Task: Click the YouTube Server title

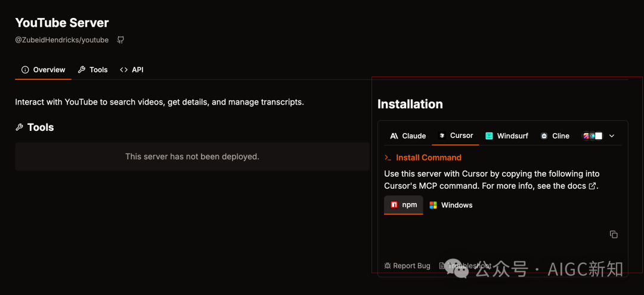Action: coord(62,23)
